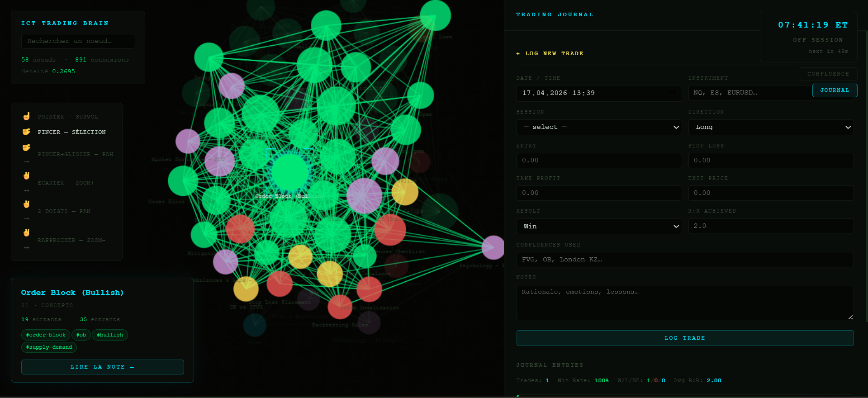Select the #supply-demand tag

49,347
